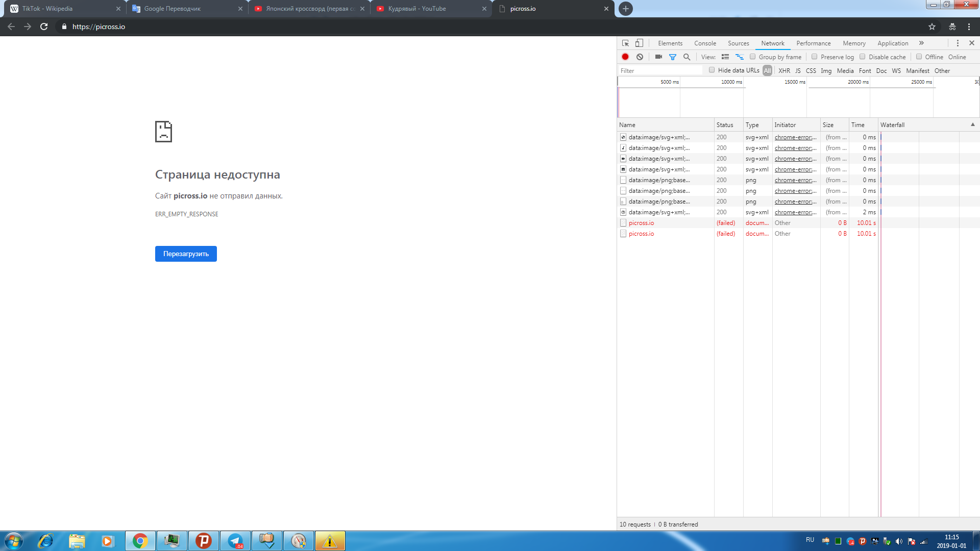The image size is (980, 551).
Task: Tick the Offline checkbox
Action: click(919, 57)
